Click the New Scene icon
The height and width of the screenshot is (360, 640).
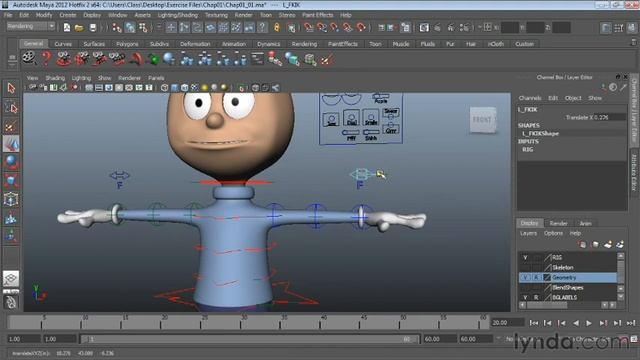click(67, 28)
